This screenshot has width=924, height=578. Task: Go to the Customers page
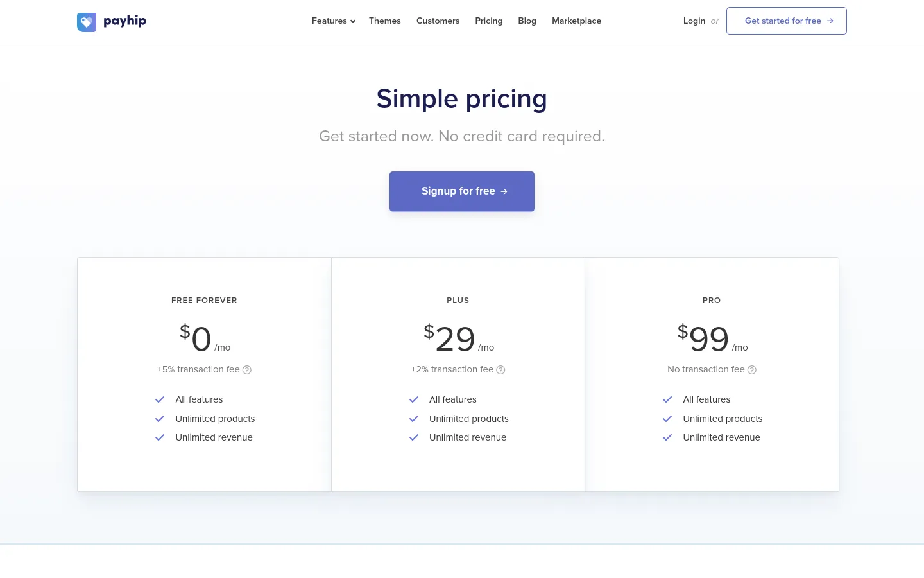tap(438, 21)
